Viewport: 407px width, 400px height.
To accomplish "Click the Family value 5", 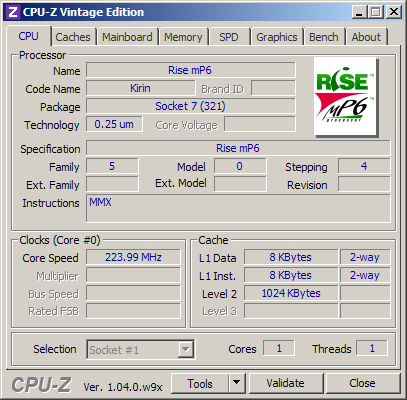I will tap(112, 166).
